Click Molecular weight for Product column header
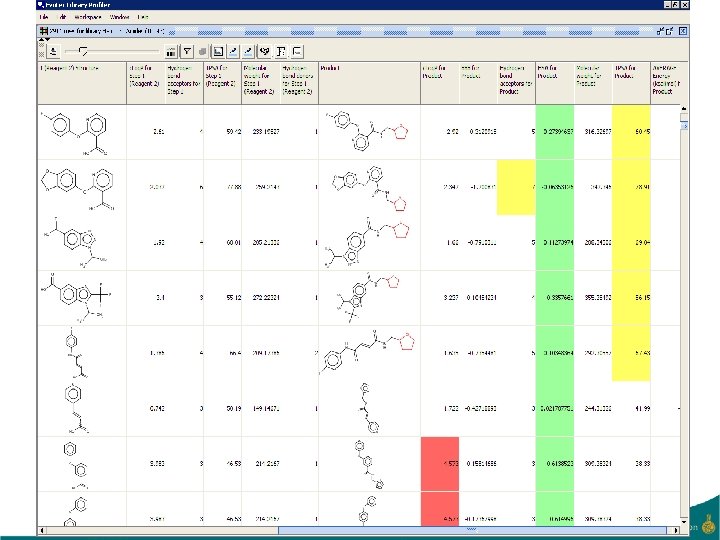This screenshot has width=720, height=540. click(593, 83)
